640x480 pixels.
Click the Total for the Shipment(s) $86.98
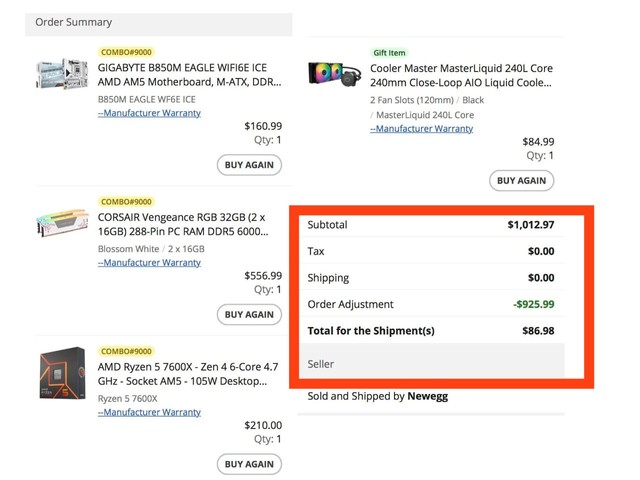(x=538, y=331)
